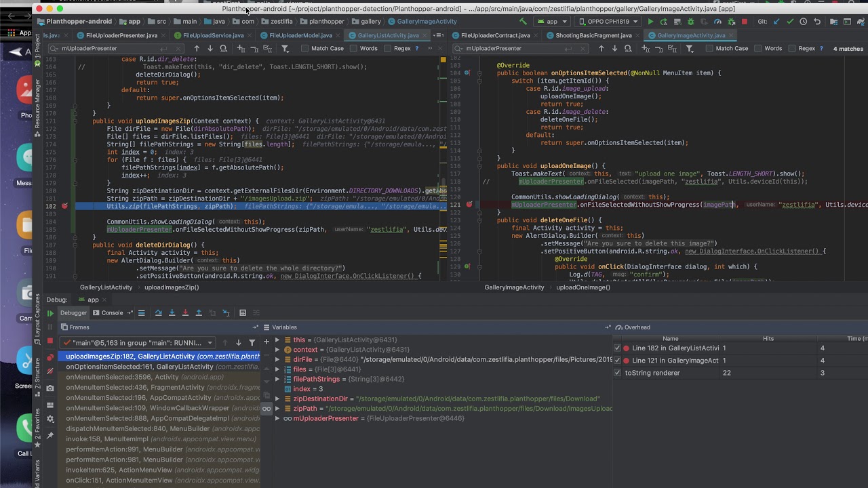The height and width of the screenshot is (488, 868).
Task: Click the Make Project hammer icon
Action: pyautogui.click(x=523, y=22)
